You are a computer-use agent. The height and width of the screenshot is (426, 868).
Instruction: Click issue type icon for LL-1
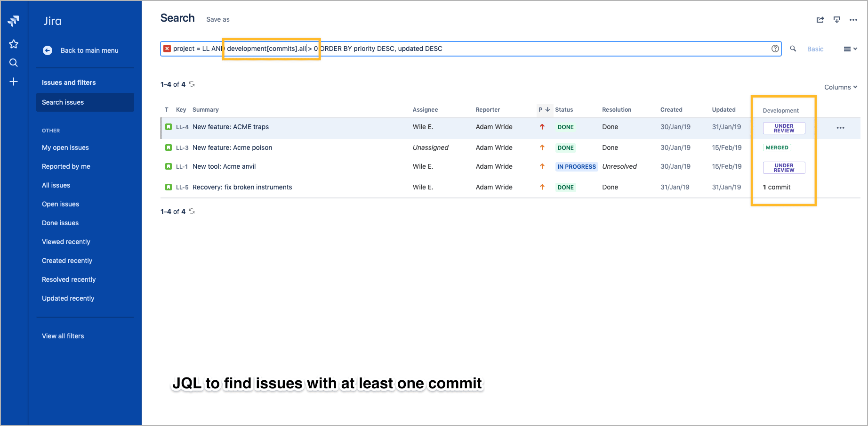[x=169, y=166]
